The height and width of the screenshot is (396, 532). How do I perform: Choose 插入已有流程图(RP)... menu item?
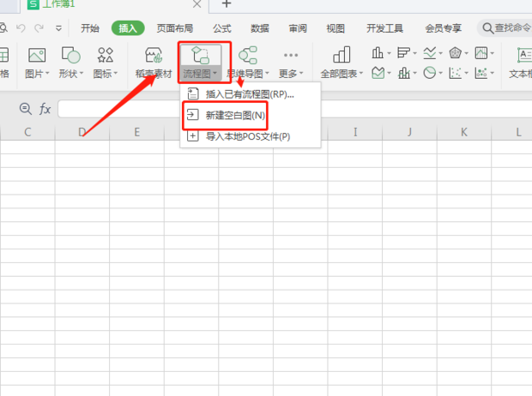tap(251, 94)
